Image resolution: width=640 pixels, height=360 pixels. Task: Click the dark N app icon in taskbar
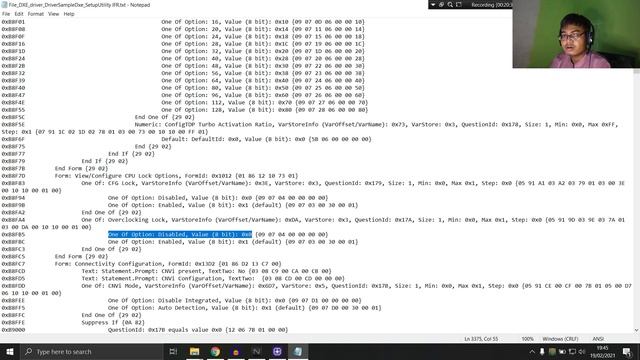[x=256, y=351]
